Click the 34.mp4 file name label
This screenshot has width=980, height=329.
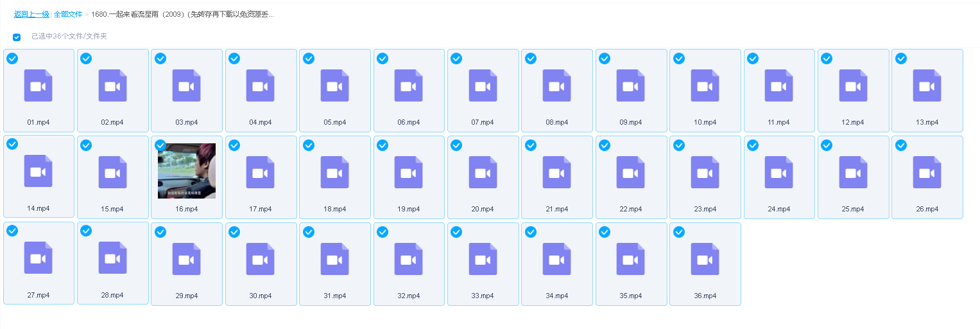(x=556, y=296)
